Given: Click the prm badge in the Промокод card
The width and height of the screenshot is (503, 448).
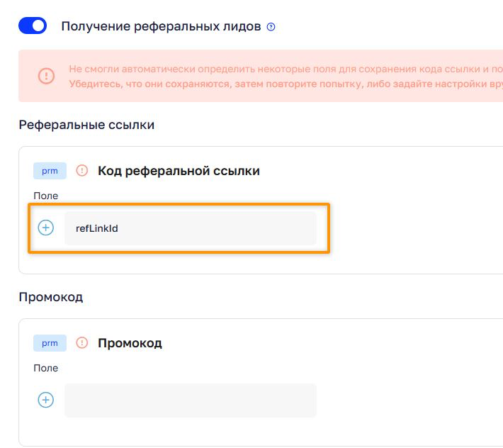Looking at the screenshot, I should 50,343.
